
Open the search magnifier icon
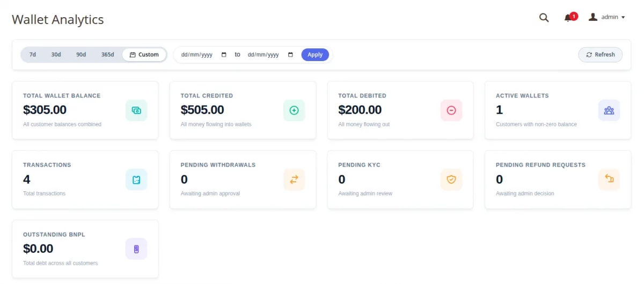click(x=544, y=18)
